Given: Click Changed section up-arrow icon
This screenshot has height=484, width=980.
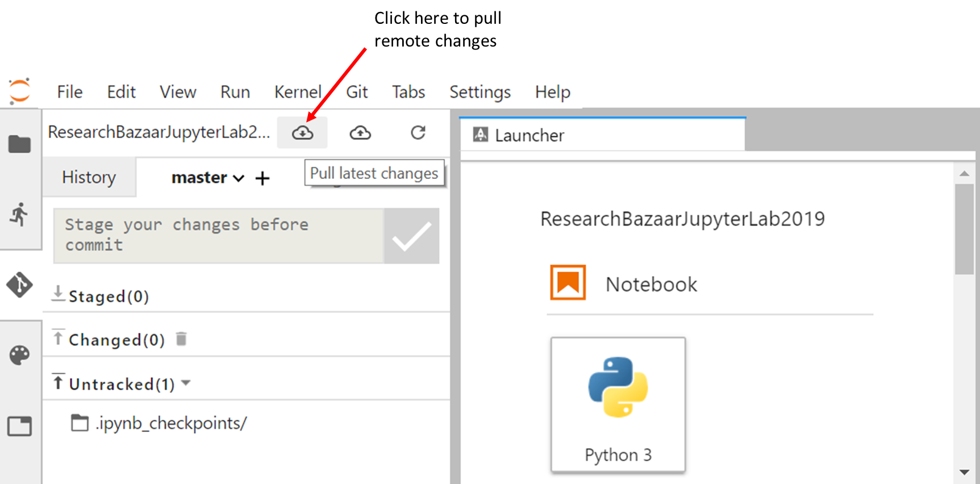Looking at the screenshot, I should pyautogui.click(x=58, y=337).
